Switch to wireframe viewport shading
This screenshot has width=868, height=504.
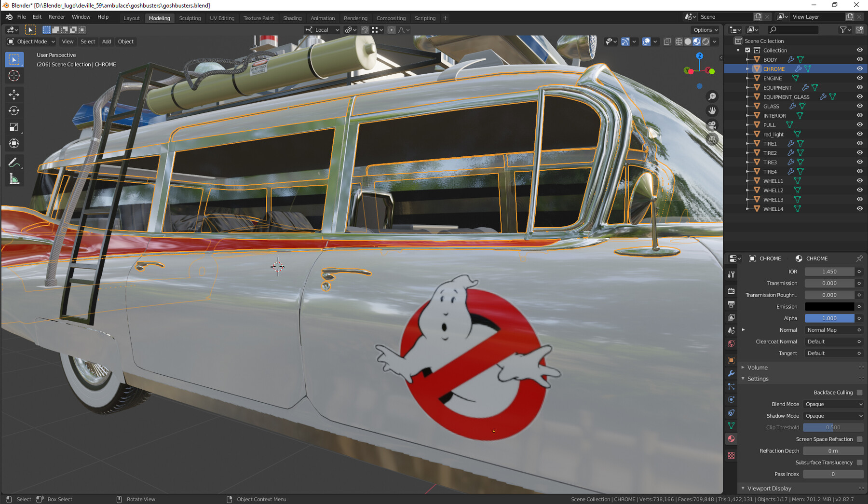pyautogui.click(x=679, y=41)
